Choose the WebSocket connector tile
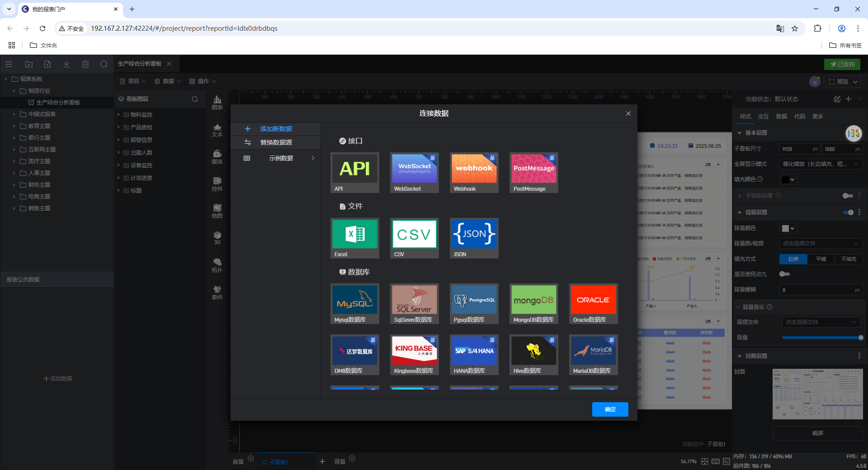The width and height of the screenshot is (868, 470). point(415,173)
